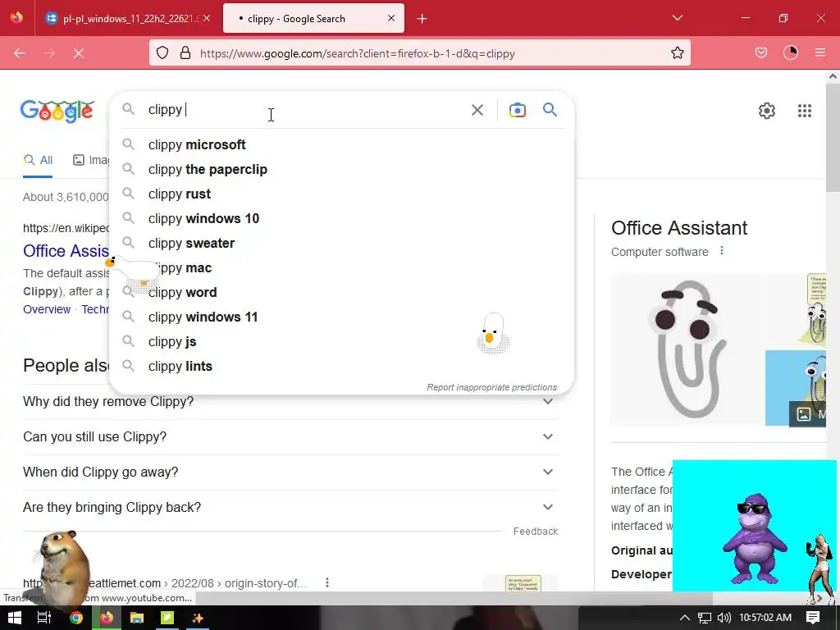This screenshot has width=840, height=630.
Task: Launch Google Chrome from the taskbar
Action: (x=76, y=618)
